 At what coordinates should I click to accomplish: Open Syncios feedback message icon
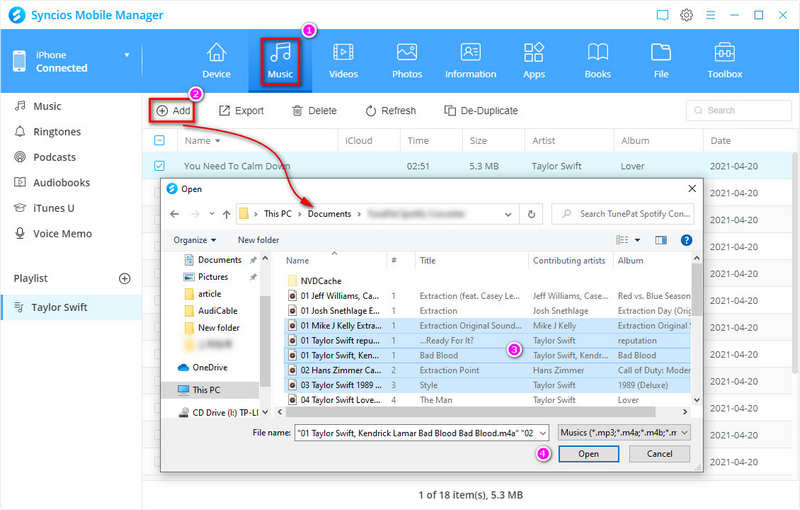tap(662, 15)
